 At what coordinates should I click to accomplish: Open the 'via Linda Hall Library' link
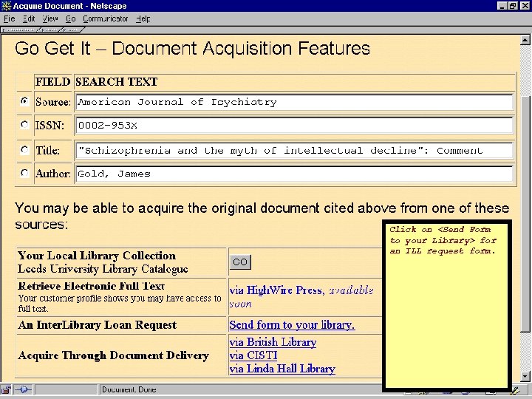pos(282,369)
